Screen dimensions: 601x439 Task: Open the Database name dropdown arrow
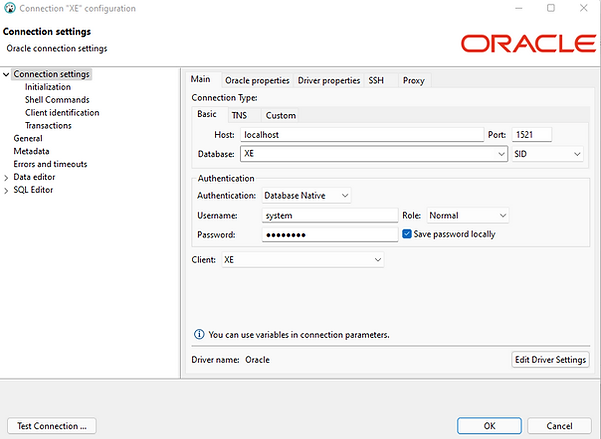501,154
